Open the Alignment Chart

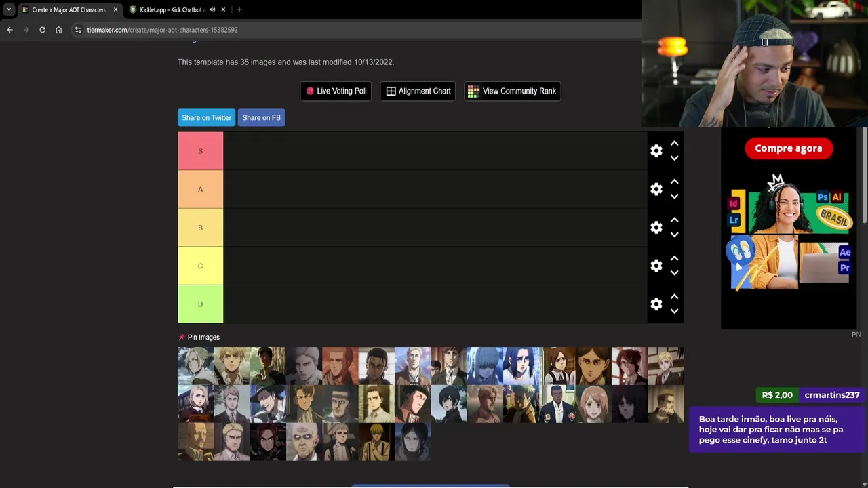[418, 91]
